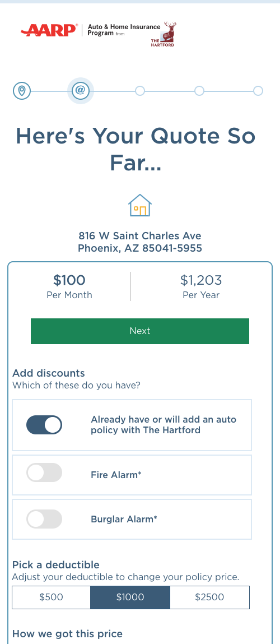Click the fourth progress step circle
The image size is (280, 644).
[x=199, y=91]
